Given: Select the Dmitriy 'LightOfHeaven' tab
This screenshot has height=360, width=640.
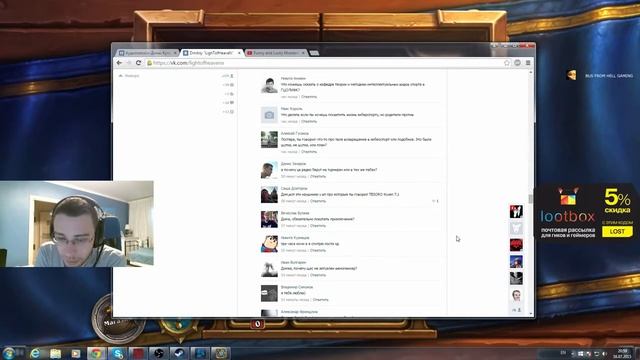Looking at the screenshot, I should [x=211, y=53].
